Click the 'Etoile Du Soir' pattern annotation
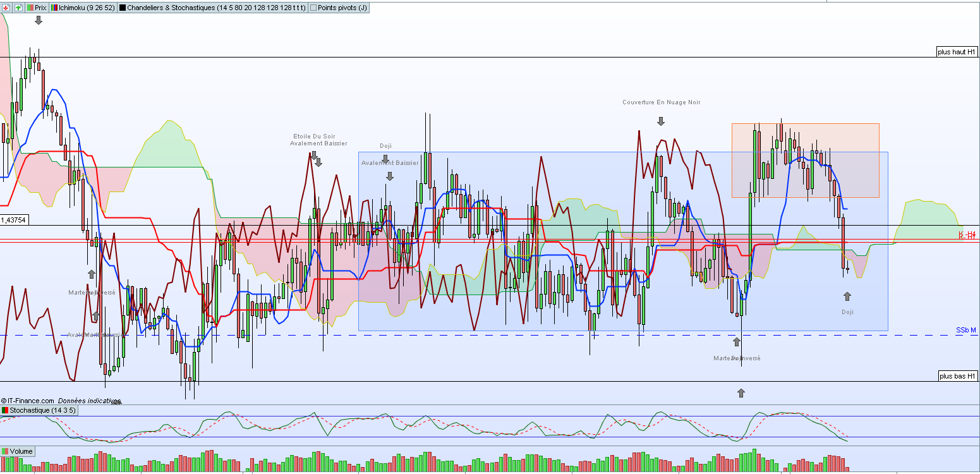The image size is (980, 474). coord(314,137)
